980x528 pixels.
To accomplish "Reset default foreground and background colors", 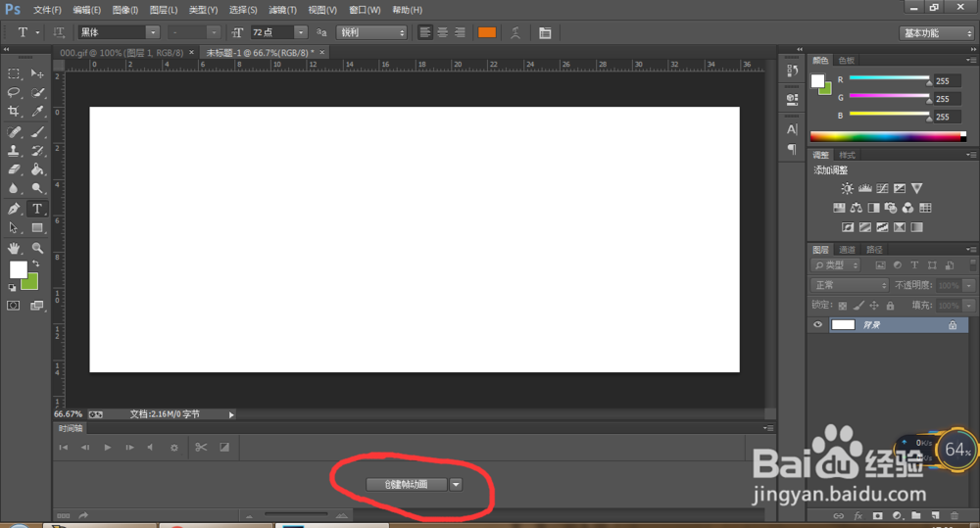I will (12, 288).
